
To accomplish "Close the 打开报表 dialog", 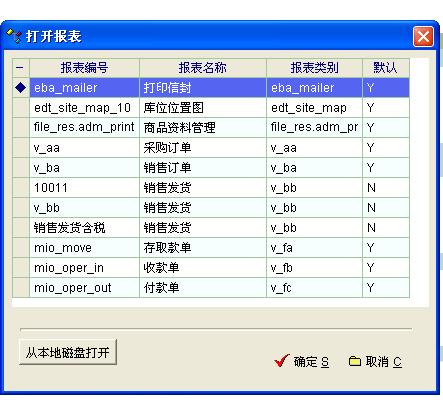I will [x=423, y=36].
